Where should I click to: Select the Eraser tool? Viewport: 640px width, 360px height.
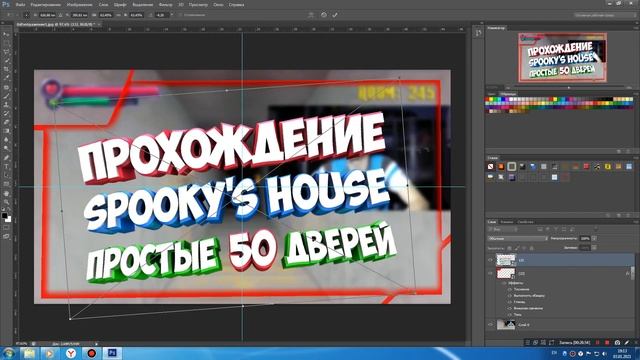[x=6, y=122]
